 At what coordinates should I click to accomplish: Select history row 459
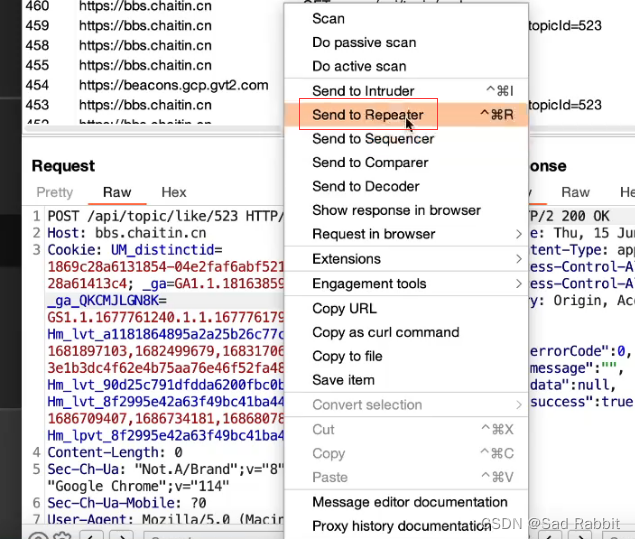(x=154, y=26)
